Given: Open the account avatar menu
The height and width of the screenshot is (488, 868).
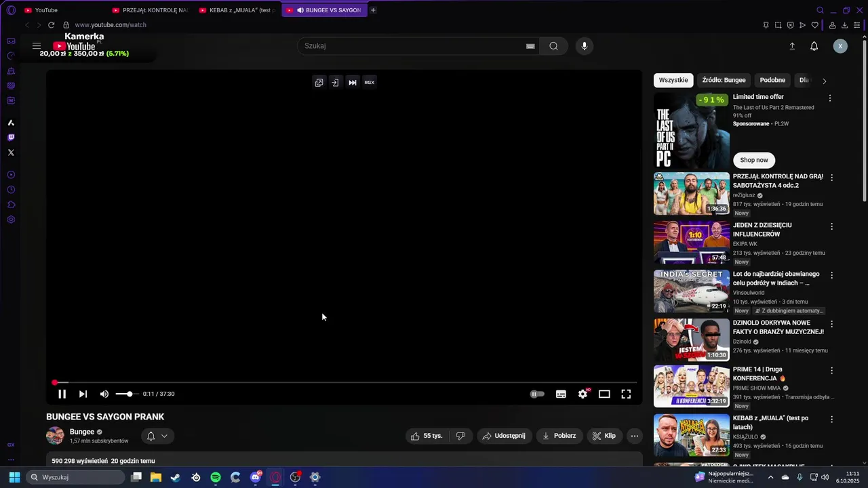Looking at the screenshot, I should click(x=840, y=46).
